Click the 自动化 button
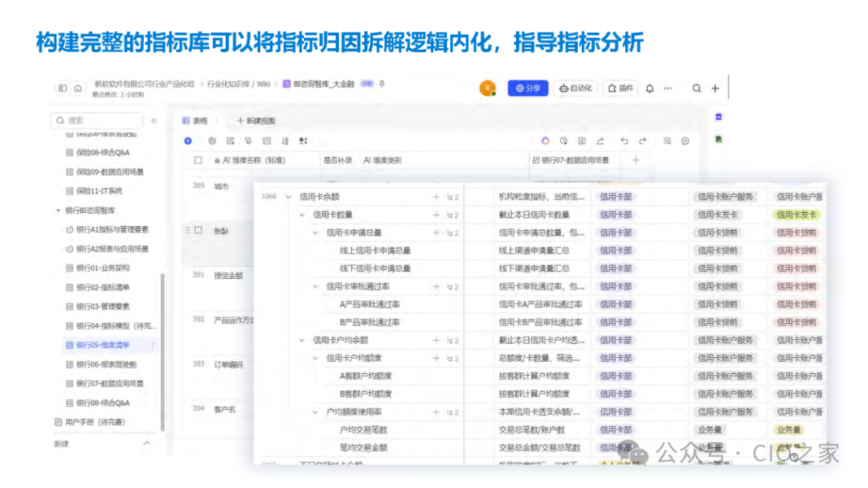 point(575,88)
